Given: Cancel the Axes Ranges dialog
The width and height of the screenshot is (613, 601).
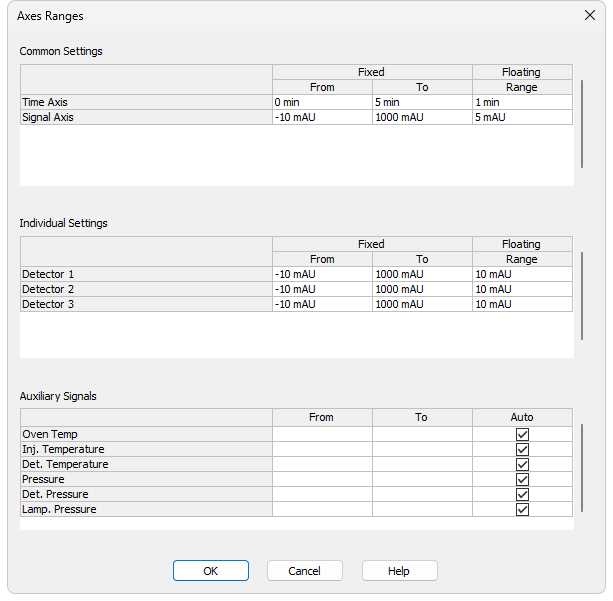Looking at the screenshot, I should 305,571.
